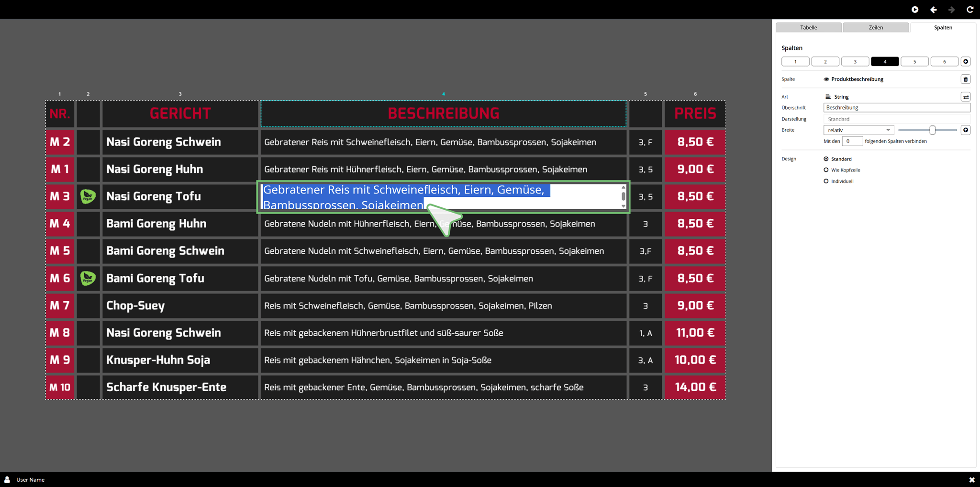Screen dimensions: 980x487
Task: Toggle visibility eye for Produktbeschreibung
Action: point(826,79)
